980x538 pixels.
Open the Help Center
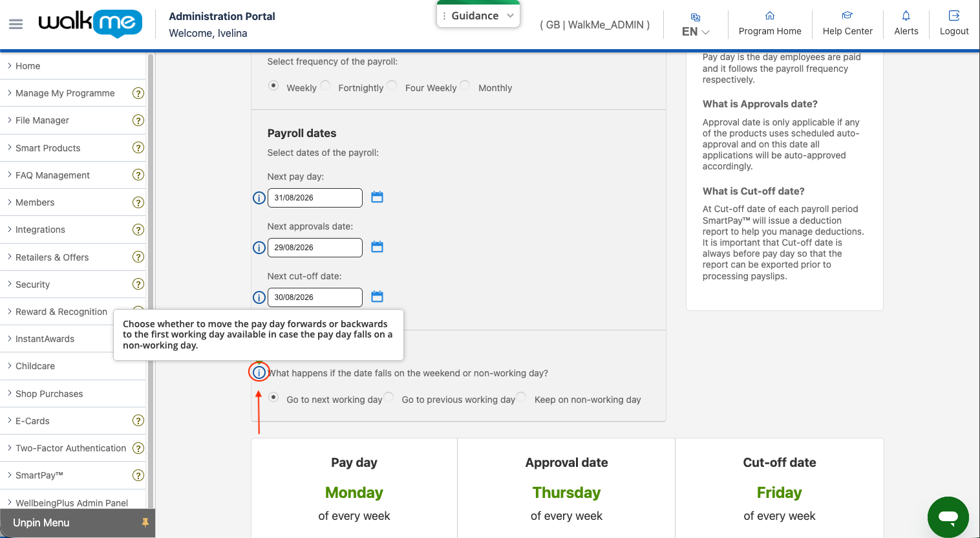[847, 24]
